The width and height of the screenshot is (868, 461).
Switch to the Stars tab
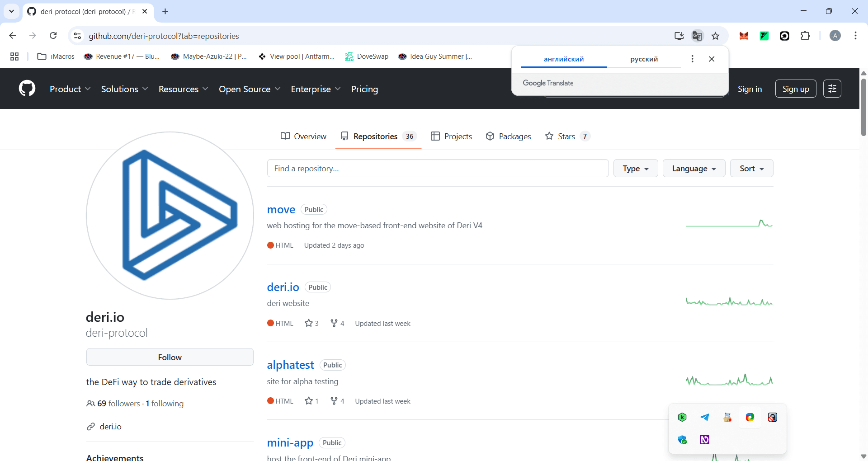tap(568, 136)
